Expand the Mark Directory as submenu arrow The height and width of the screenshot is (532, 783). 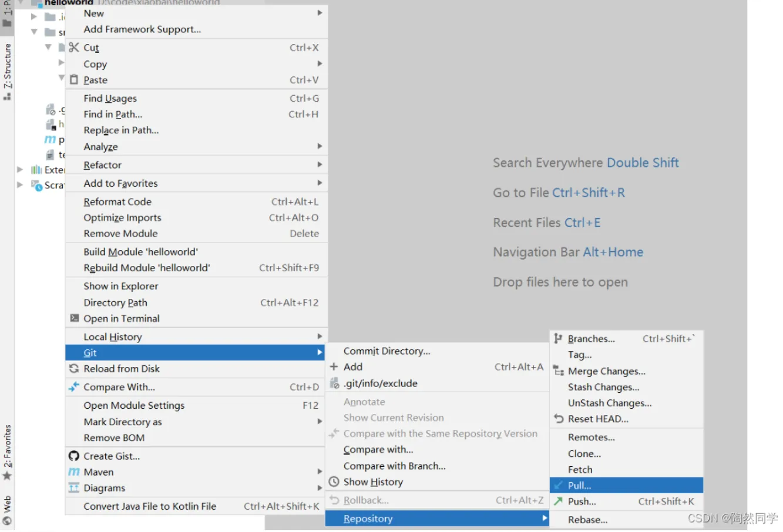click(x=320, y=422)
